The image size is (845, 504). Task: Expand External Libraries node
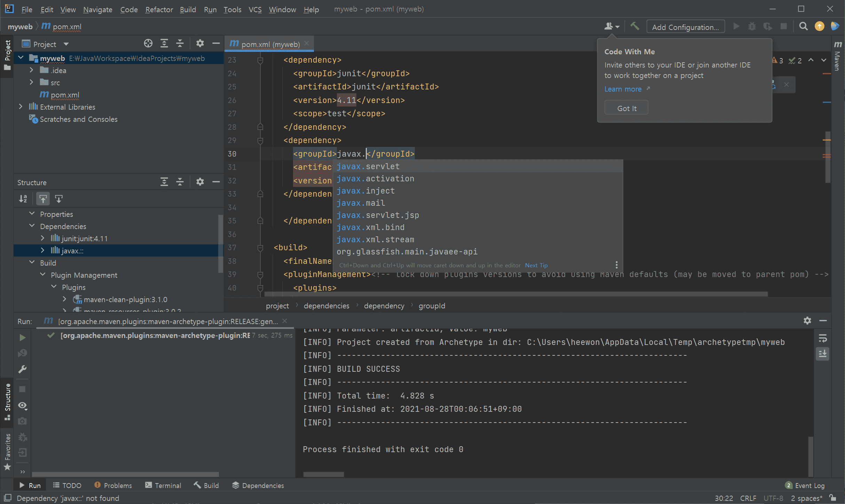click(x=21, y=107)
